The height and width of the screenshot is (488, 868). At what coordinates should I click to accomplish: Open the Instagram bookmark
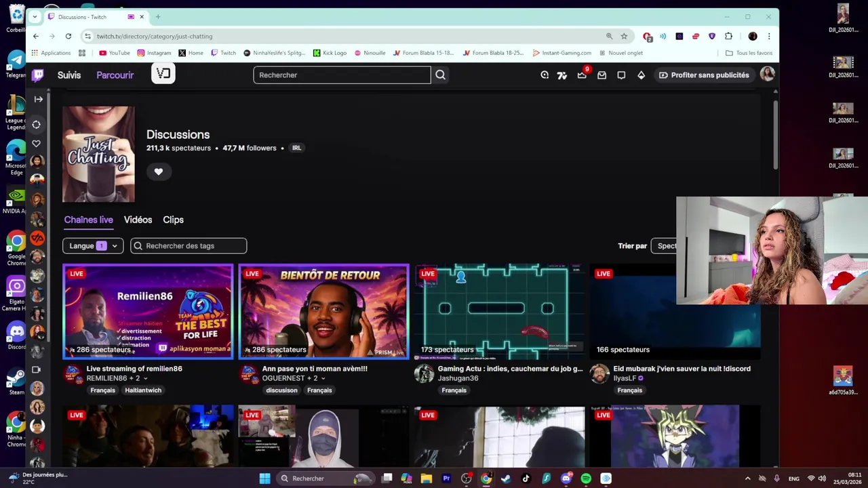pos(154,53)
